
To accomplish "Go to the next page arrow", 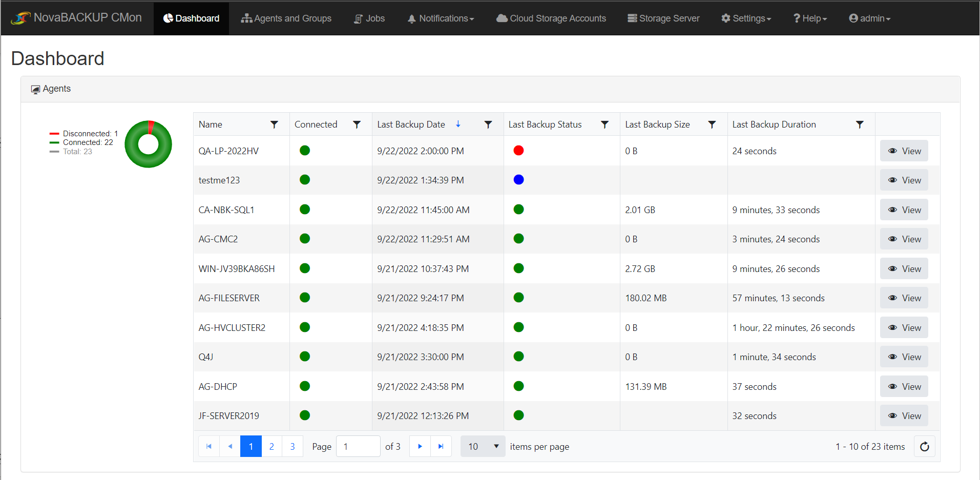I will (420, 446).
